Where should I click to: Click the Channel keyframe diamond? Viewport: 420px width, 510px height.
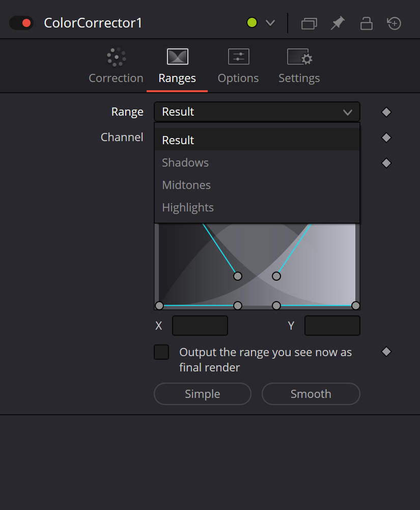[x=386, y=138]
